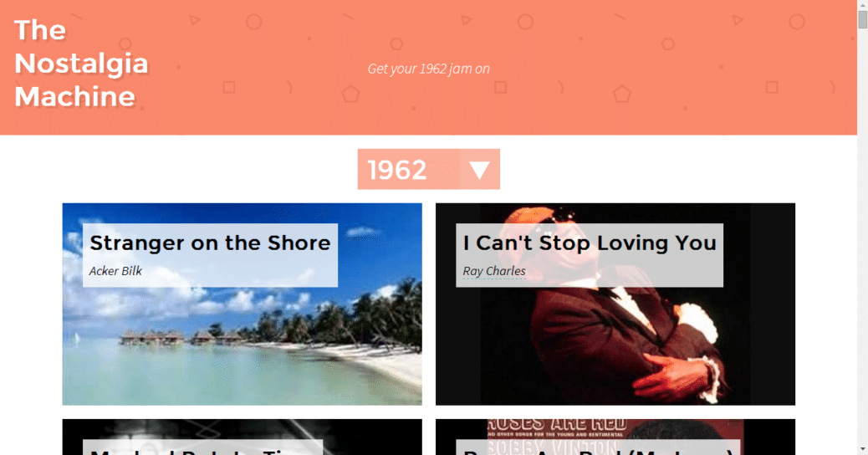Viewport: 868px width, 455px height.
Task: Select the 1962 year field
Action: [409, 170]
